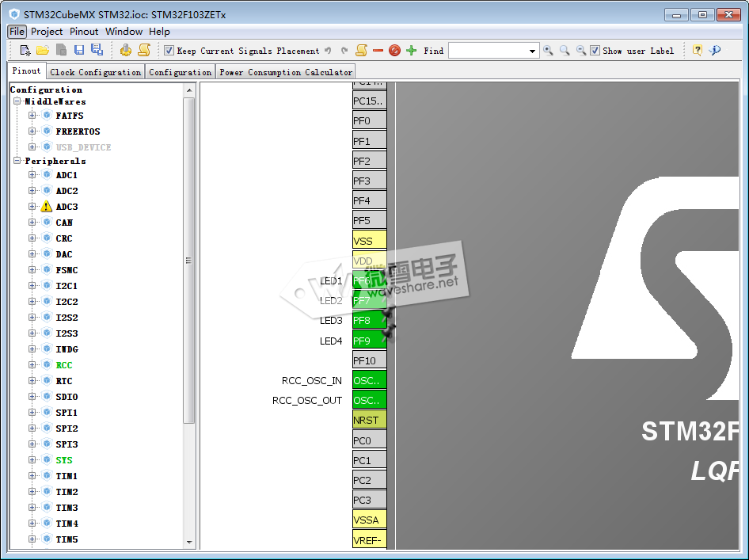The width and height of the screenshot is (749, 560).
Task: Click the yellow help question mark icon
Action: pos(698,50)
